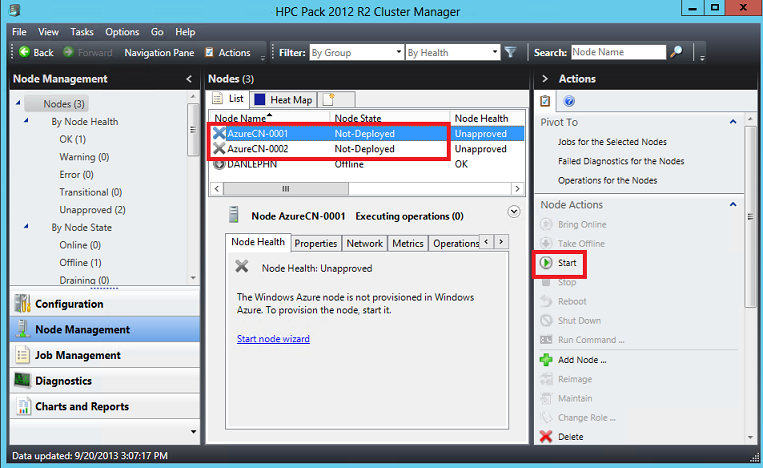Click the green Back arrow icon
Viewport: 763px width, 468px height.
pos(24,52)
